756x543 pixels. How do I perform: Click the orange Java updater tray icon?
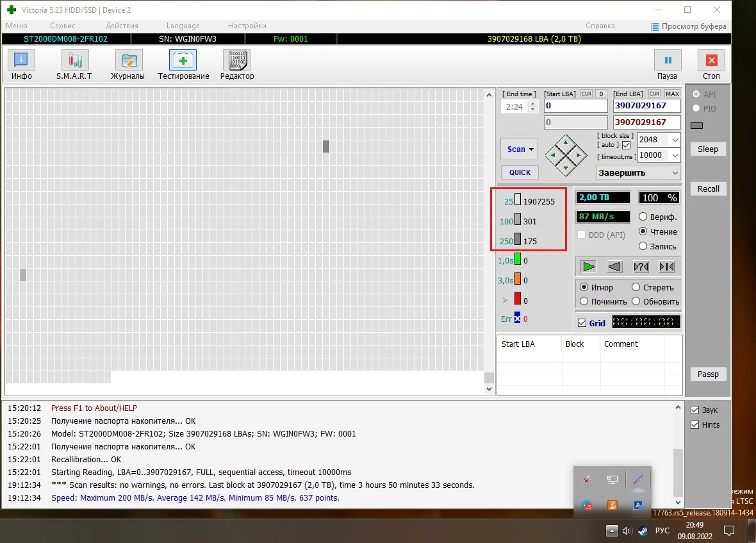tap(612, 505)
